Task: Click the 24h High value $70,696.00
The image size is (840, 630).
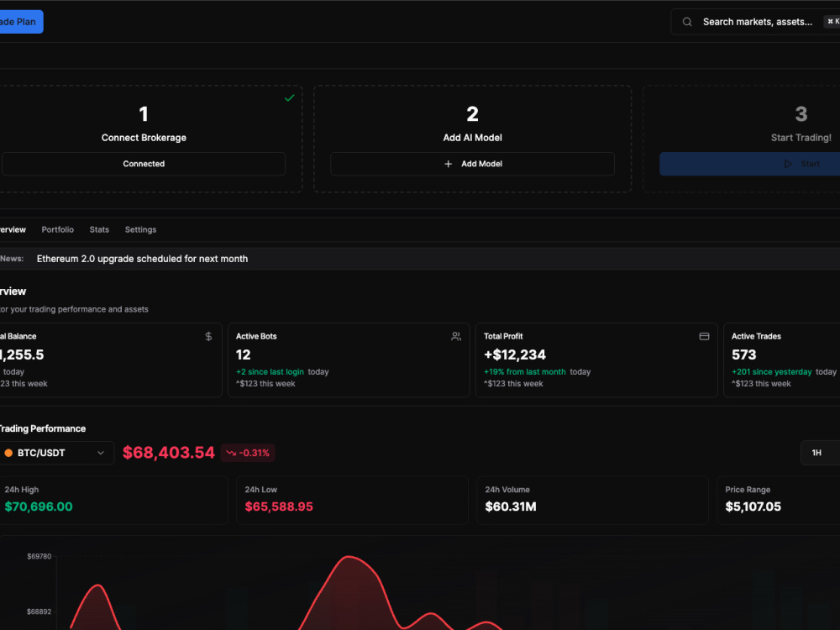Action: pos(39,507)
